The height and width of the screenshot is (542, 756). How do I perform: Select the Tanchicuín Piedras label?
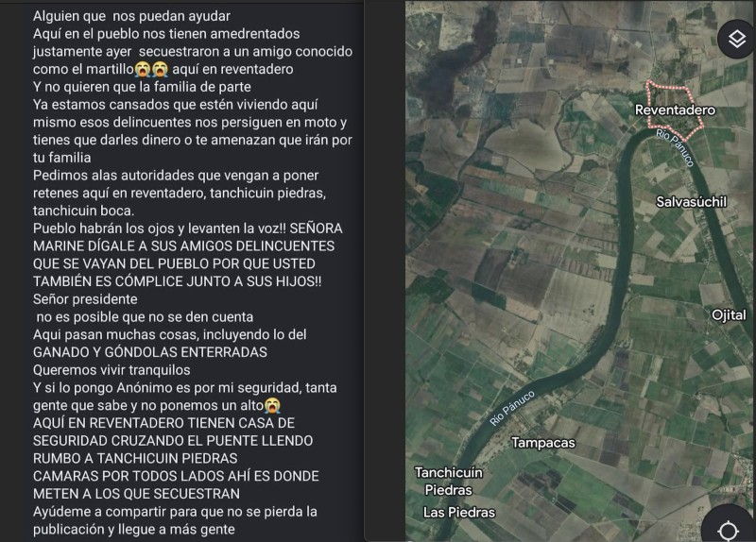[448, 481]
